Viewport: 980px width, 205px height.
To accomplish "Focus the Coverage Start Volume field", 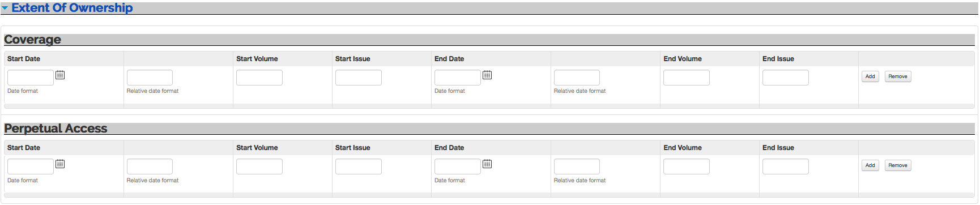I will pos(259,78).
